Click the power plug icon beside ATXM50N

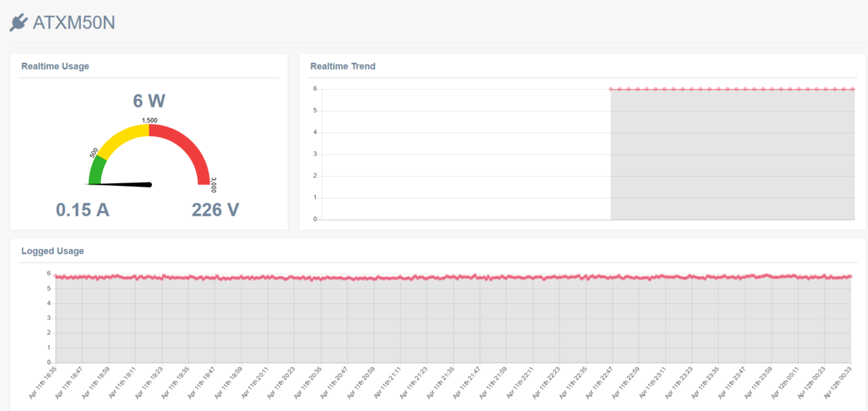[18, 23]
